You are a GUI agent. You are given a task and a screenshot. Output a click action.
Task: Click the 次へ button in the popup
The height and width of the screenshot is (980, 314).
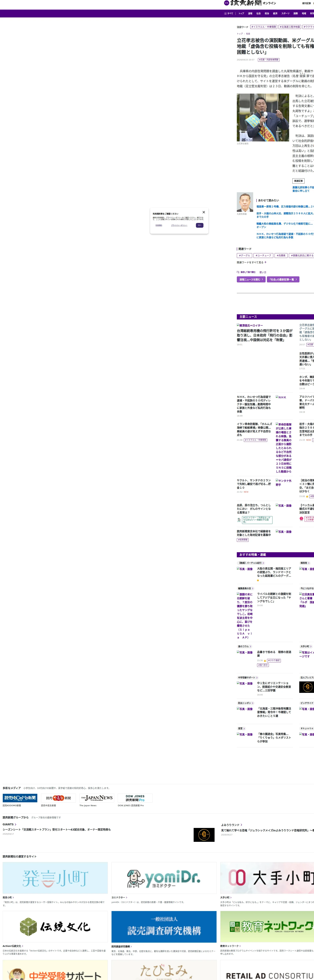point(200,225)
